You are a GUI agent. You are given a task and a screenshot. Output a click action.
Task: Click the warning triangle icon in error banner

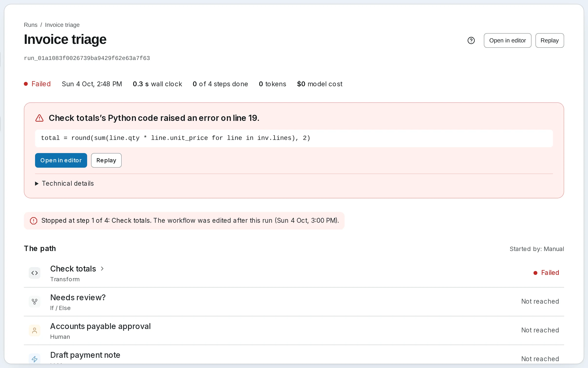[x=39, y=118]
